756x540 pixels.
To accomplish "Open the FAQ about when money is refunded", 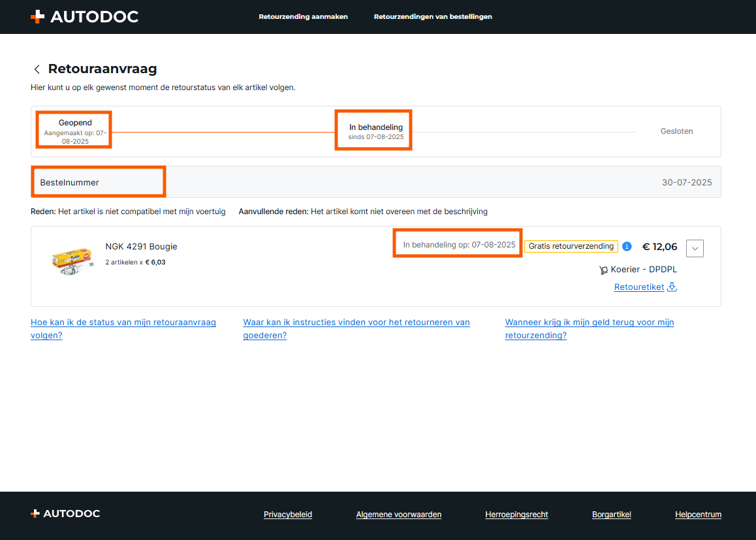I will click(x=589, y=328).
